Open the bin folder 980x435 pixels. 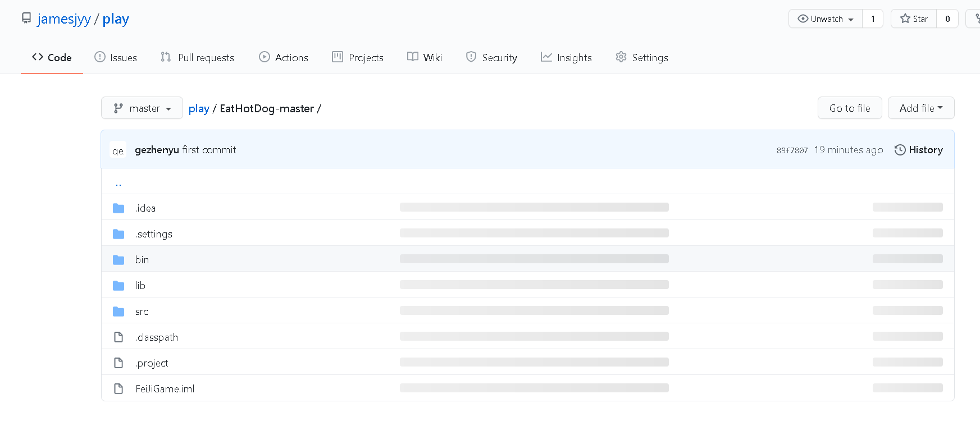coord(142,260)
